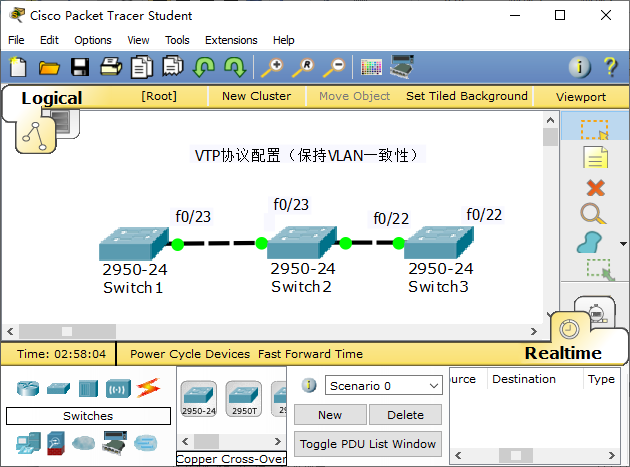630x467 pixels.
Task: Zoom out with the minus magnifier
Action: point(334,68)
